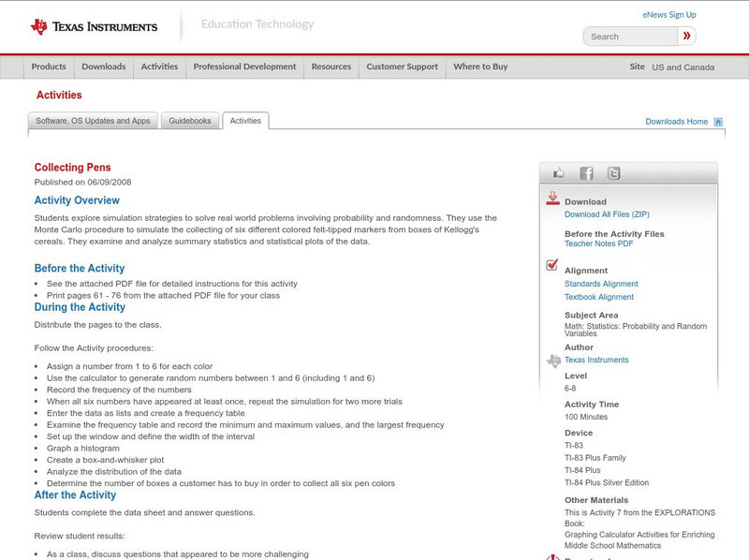Click the red Download arrow icon
The image size is (749, 560).
(552, 199)
